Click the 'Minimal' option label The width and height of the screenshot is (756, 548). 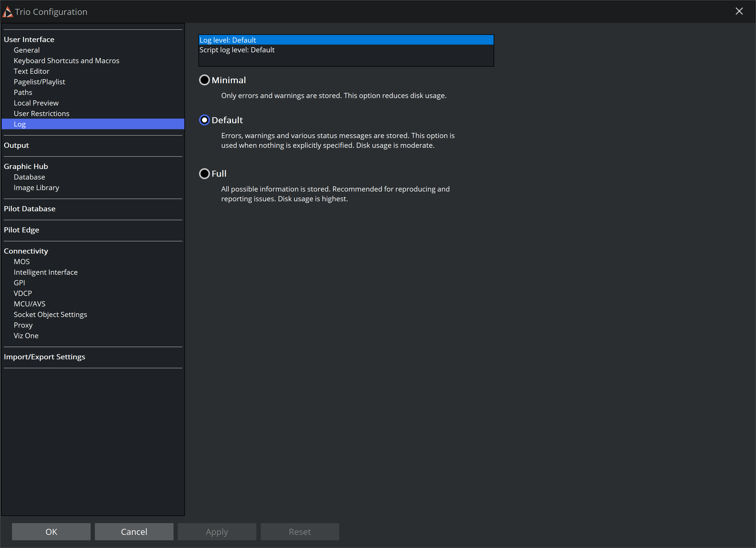[x=229, y=80]
